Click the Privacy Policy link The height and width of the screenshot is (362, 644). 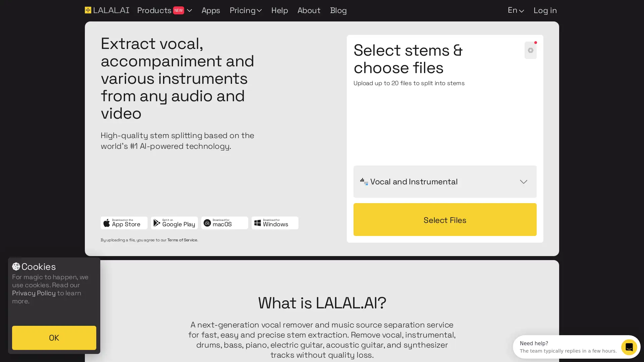[x=34, y=293]
